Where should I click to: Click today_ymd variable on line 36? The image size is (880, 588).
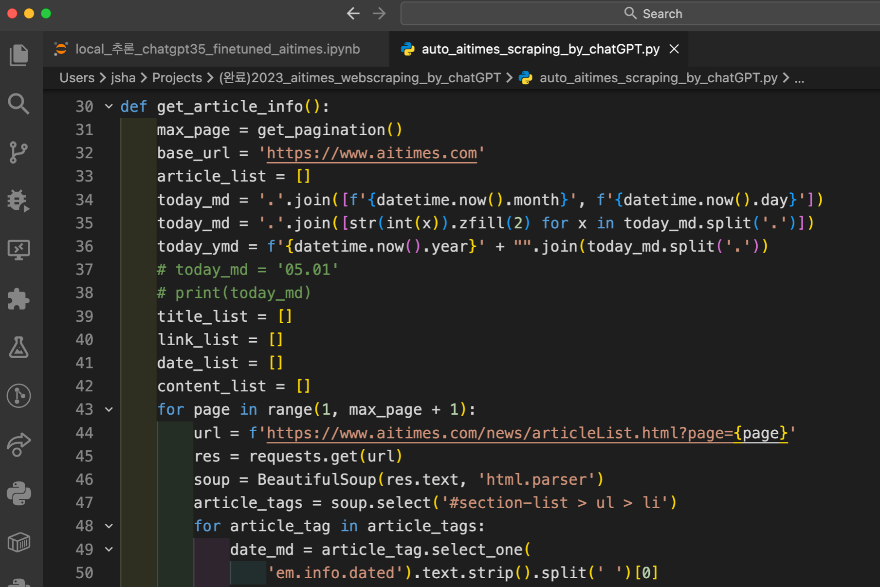(198, 247)
